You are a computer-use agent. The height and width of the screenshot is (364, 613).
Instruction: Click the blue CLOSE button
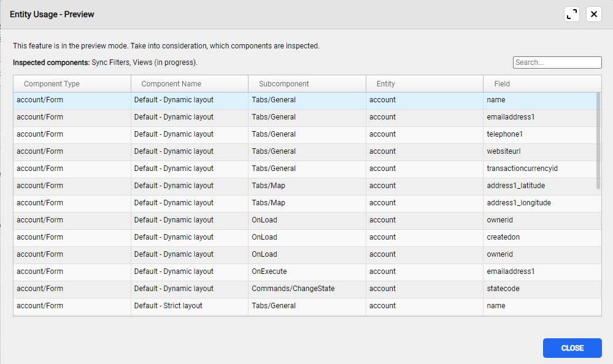(572, 348)
